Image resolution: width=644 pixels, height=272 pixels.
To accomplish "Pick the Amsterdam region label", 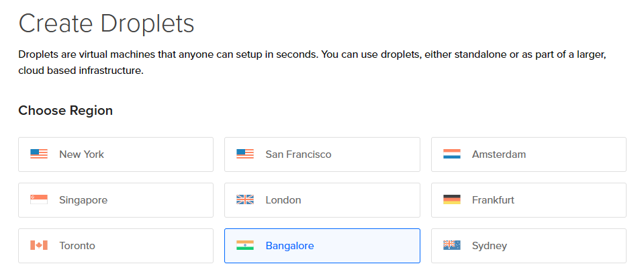I will click(499, 154).
